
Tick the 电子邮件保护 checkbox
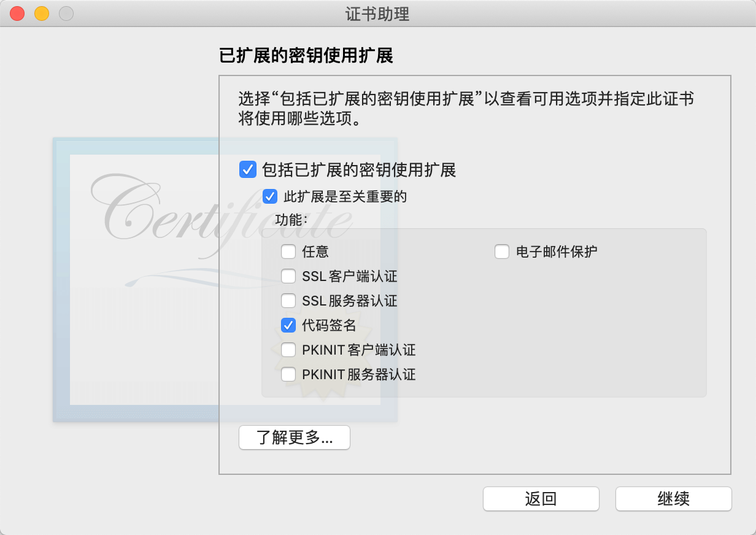pyautogui.click(x=502, y=252)
